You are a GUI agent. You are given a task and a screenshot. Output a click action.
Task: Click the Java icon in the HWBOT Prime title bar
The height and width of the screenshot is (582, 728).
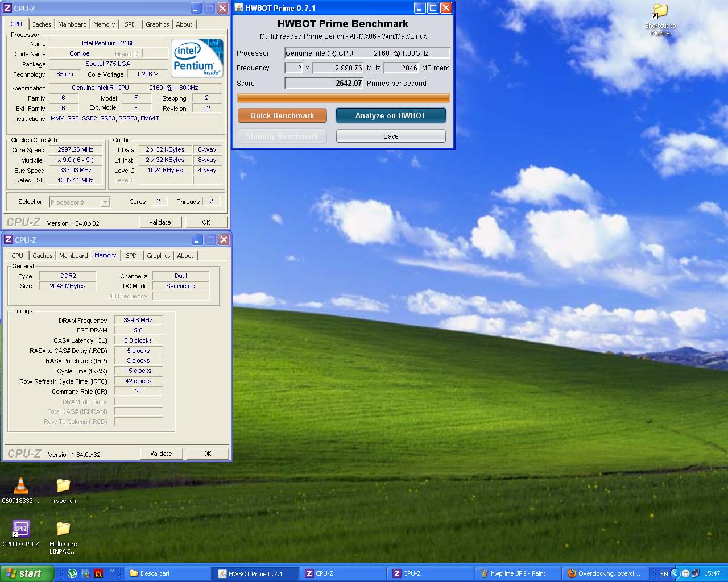239,8
